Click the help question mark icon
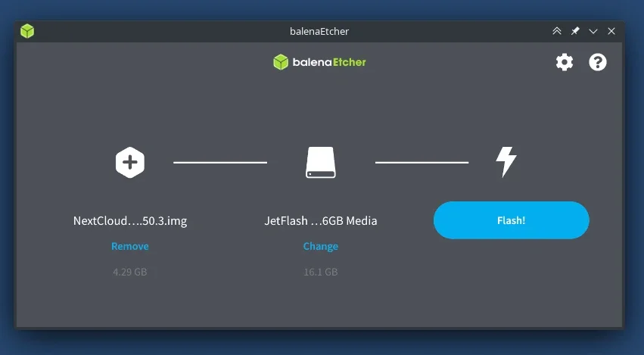Image resolution: width=644 pixels, height=355 pixels. pos(598,62)
